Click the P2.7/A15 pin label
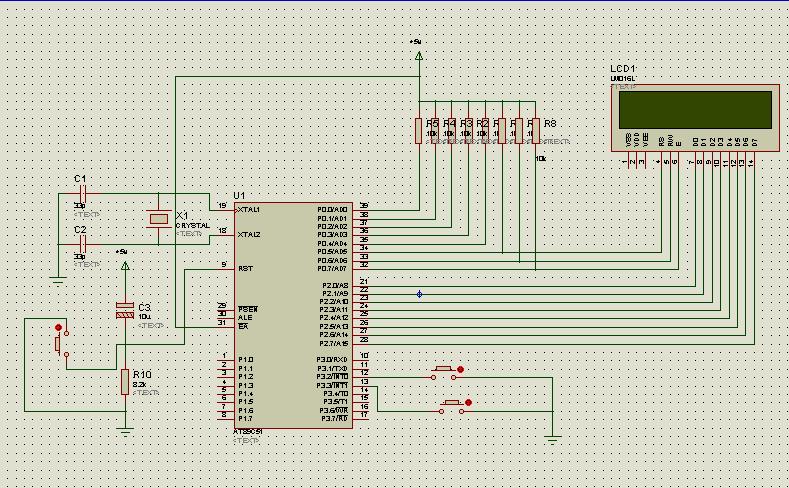The image size is (789, 488). click(x=334, y=344)
